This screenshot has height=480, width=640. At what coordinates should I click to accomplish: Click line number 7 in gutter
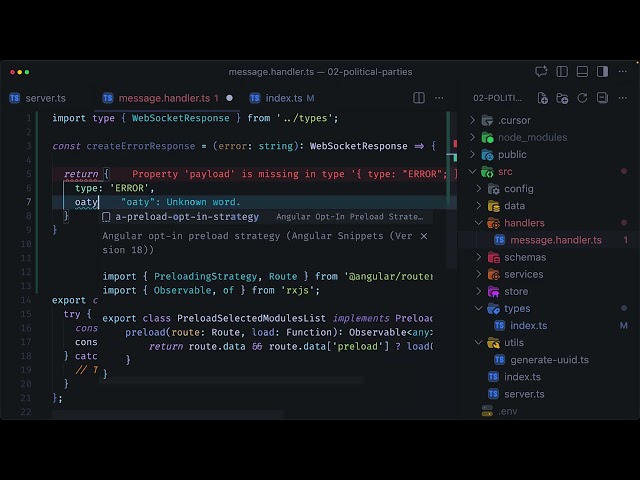pos(29,202)
